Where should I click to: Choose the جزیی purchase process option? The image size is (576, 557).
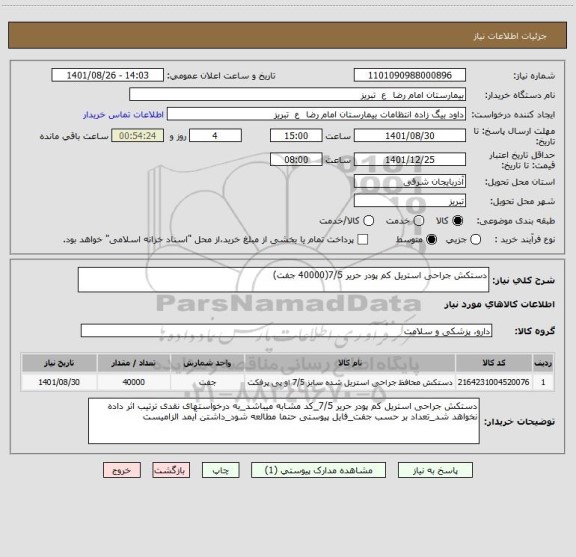click(x=476, y=240)
